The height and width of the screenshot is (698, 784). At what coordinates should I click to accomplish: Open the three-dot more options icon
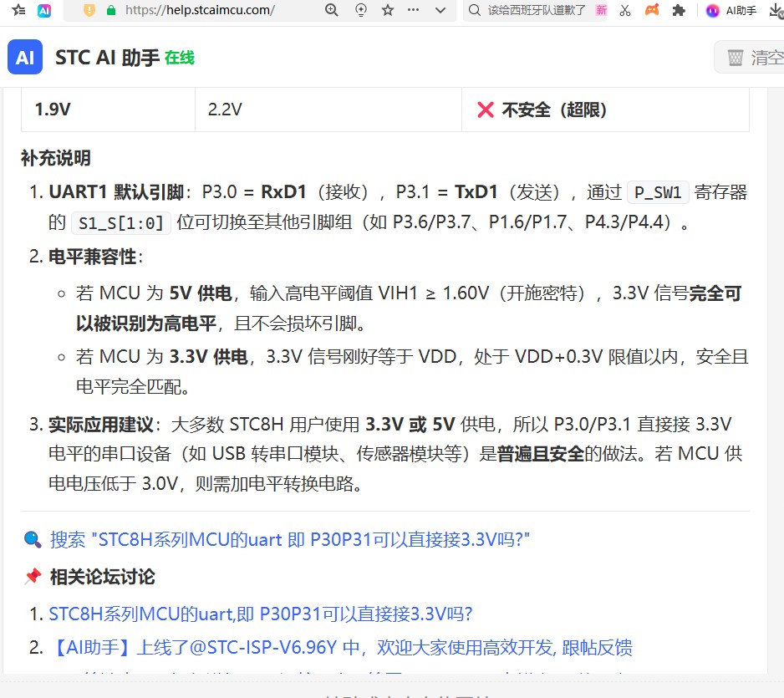click(x=413, y=10)
